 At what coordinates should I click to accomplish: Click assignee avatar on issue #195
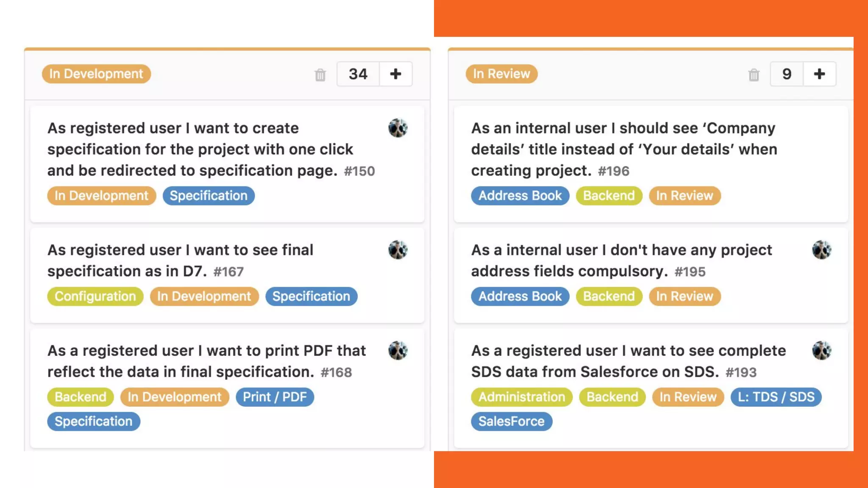click(x=821, y=250)
